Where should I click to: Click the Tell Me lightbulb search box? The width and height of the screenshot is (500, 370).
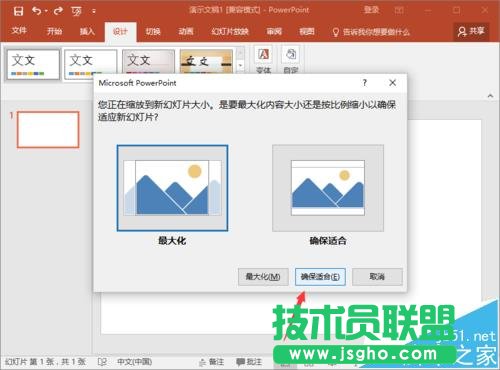(x=371, y=32)
